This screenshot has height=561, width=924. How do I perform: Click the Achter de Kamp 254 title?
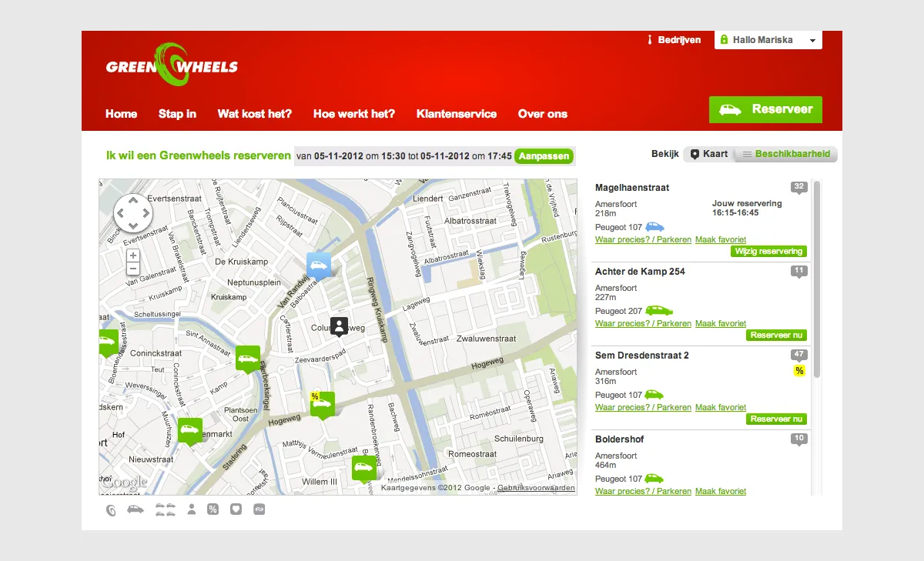(x=640, y=272)
